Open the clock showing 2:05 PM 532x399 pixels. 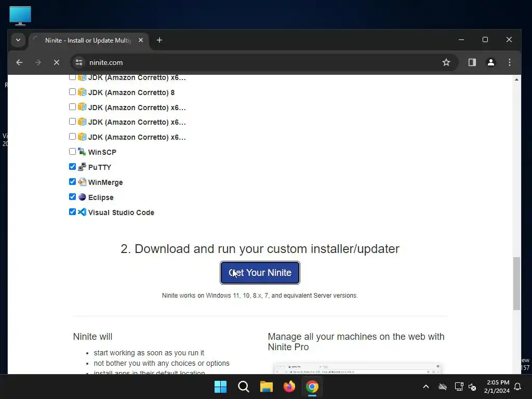pos(497,387)
